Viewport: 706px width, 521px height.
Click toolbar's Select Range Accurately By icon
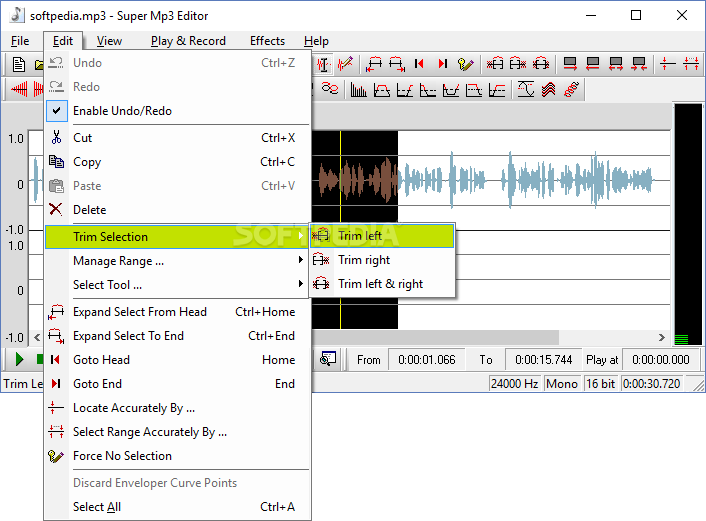point(691,64)
